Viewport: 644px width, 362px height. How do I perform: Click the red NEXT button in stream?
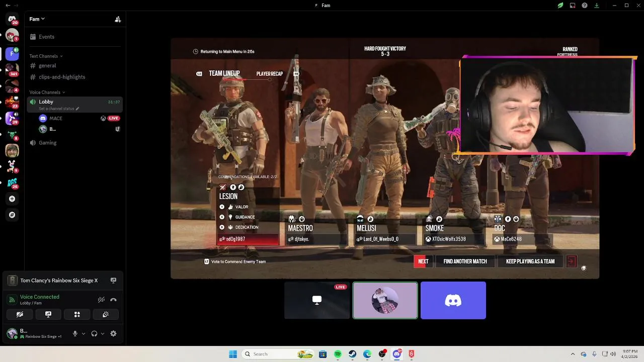(423, 261)
